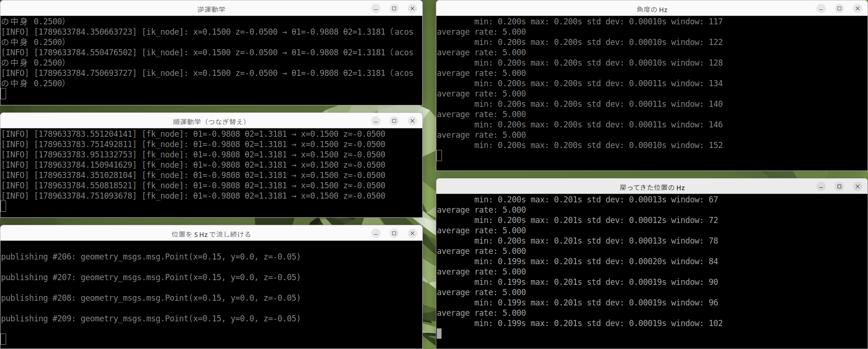Click the 'window: 90' stats line
Viewport: 868px width, 349px height.
596,282
